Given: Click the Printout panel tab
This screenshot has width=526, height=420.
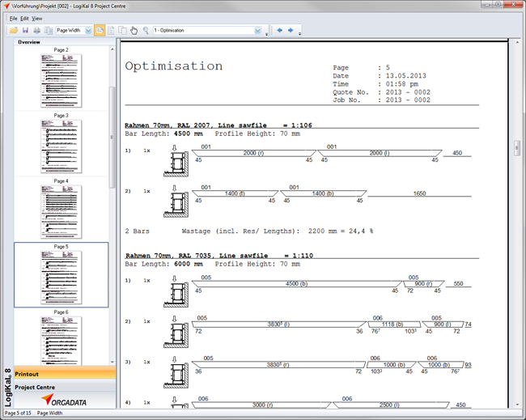Looking at the screenshot, I should 65,374.
